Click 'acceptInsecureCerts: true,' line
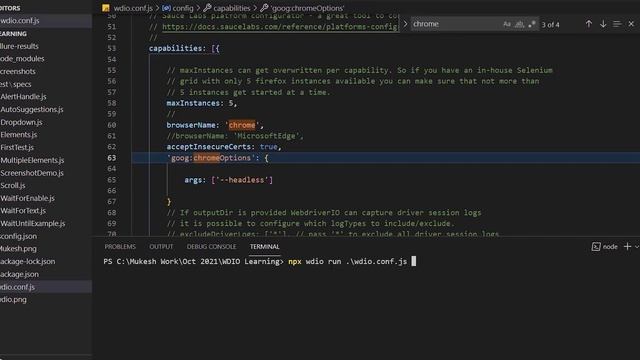640x360 pixels. pos(224,147)
